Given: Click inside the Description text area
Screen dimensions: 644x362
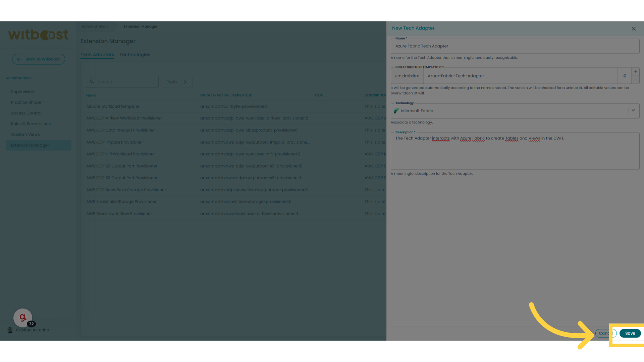Looking at the screenshot, I should (x=515, y=151).
